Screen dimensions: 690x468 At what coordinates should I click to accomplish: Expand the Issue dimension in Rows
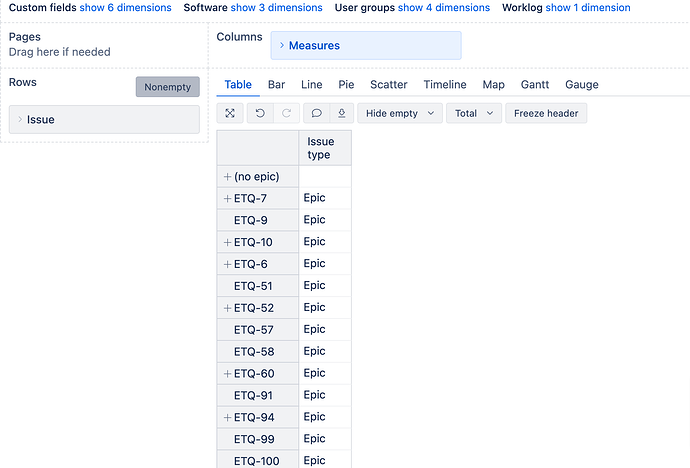click(x=19, y=120)
